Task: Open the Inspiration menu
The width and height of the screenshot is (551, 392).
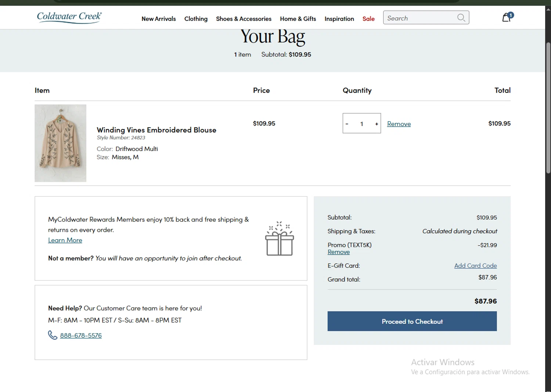Action: (x=339, y=19)
